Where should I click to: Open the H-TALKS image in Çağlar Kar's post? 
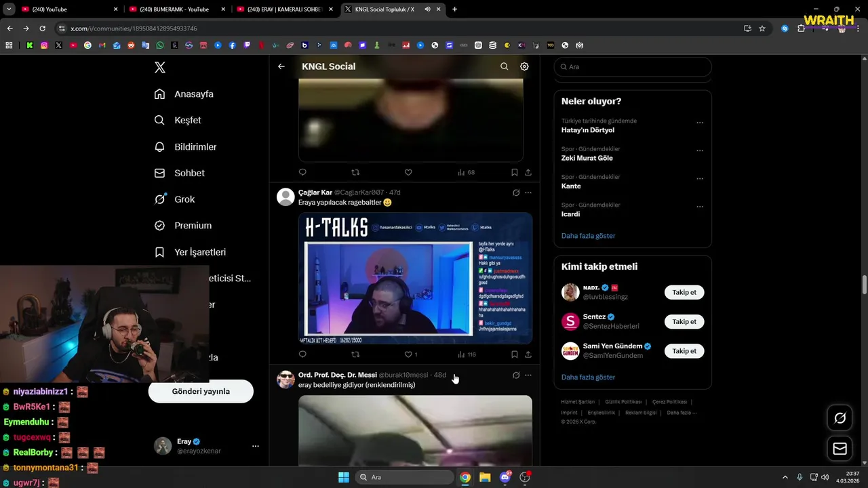click(x=415, y=279)
